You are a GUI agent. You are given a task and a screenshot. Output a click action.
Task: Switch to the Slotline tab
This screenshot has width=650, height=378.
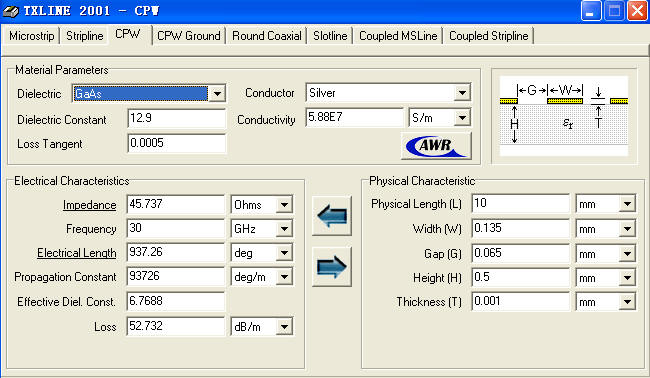(330, 36)
